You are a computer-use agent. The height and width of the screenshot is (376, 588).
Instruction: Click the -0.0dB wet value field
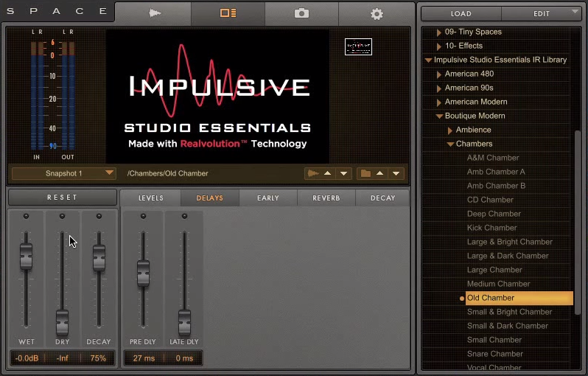pyautogui.click(x=27, y=358)
